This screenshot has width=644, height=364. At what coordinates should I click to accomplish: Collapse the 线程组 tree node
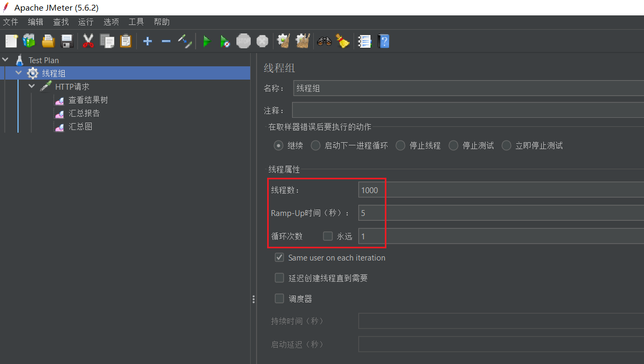[x=19, y=73]
